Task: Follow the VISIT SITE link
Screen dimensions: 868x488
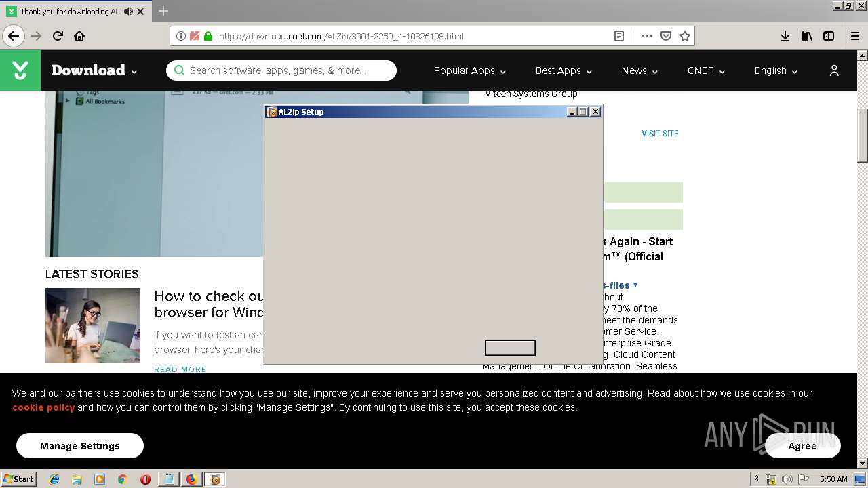Action: tap(660, 134)
